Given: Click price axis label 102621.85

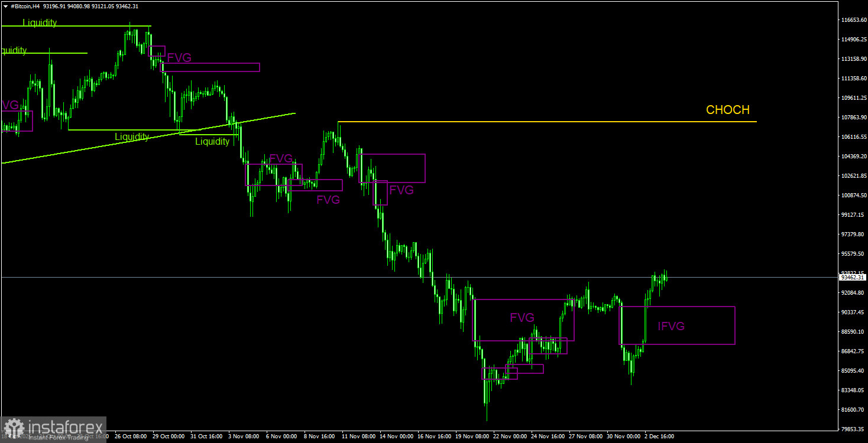Looking at the screenshot, I should coord(853,176).
